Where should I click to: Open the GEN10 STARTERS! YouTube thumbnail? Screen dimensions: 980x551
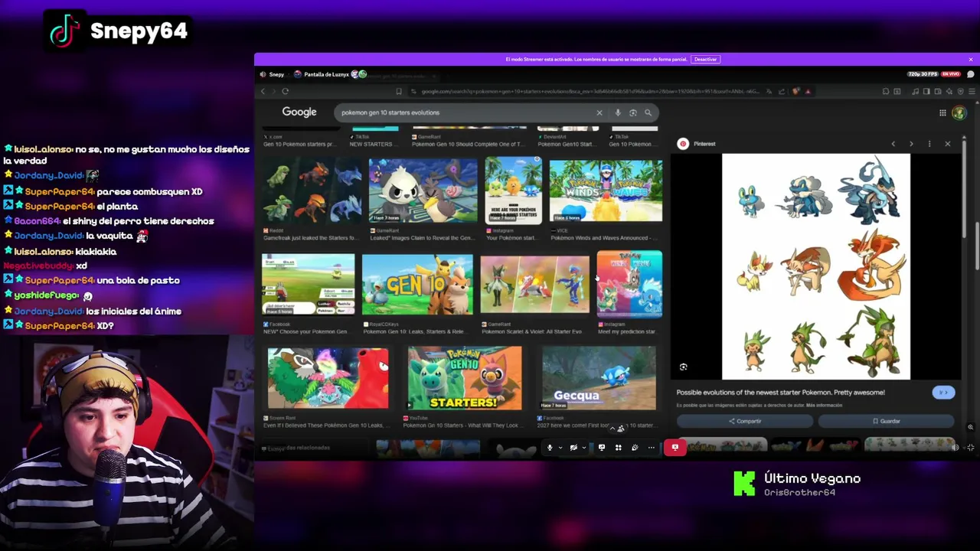pos(465,378)
